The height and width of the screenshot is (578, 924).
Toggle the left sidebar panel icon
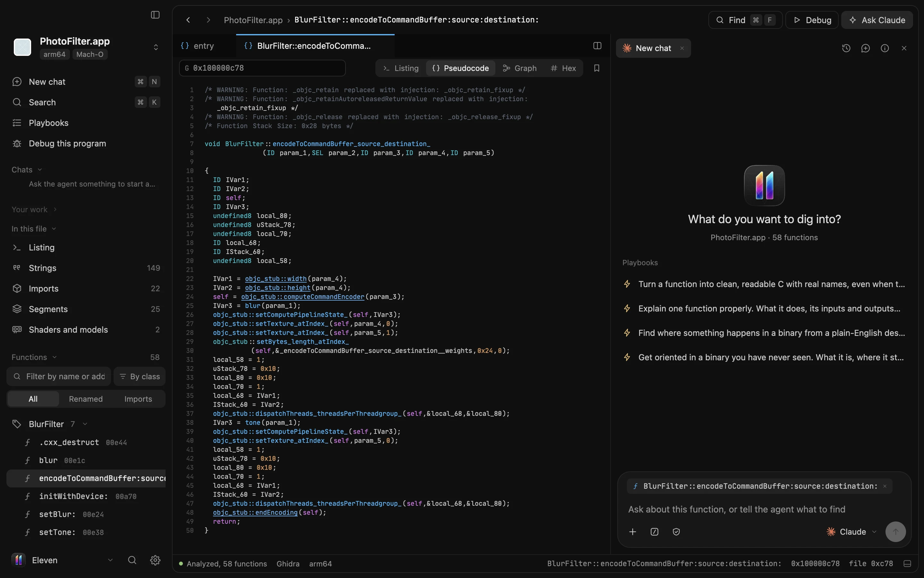pos(155,15)
